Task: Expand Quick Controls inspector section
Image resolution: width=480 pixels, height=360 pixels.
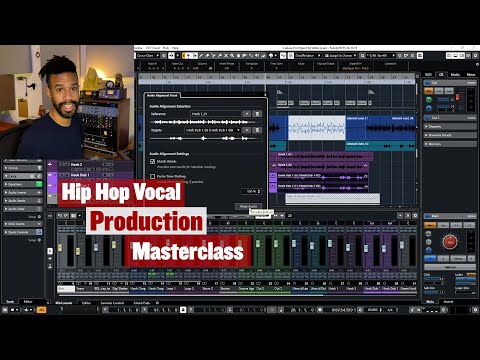Action: coord(23,232)
